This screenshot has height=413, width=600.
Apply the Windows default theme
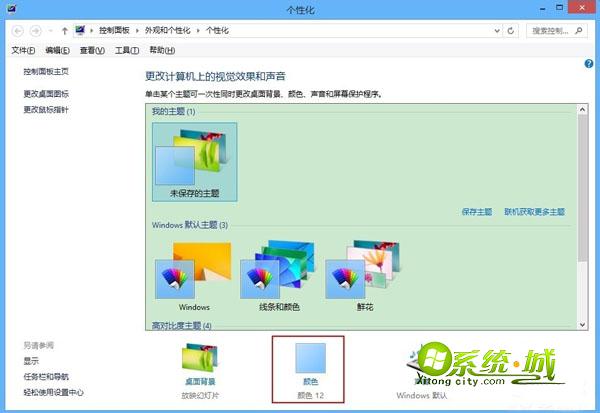194,276
